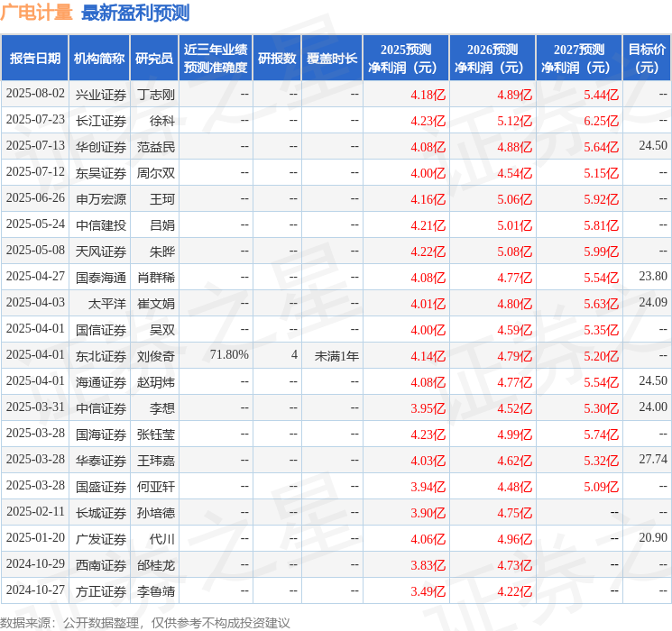
Task: Click the accuracy value 71.80%
Action: (x=229, y=354)
